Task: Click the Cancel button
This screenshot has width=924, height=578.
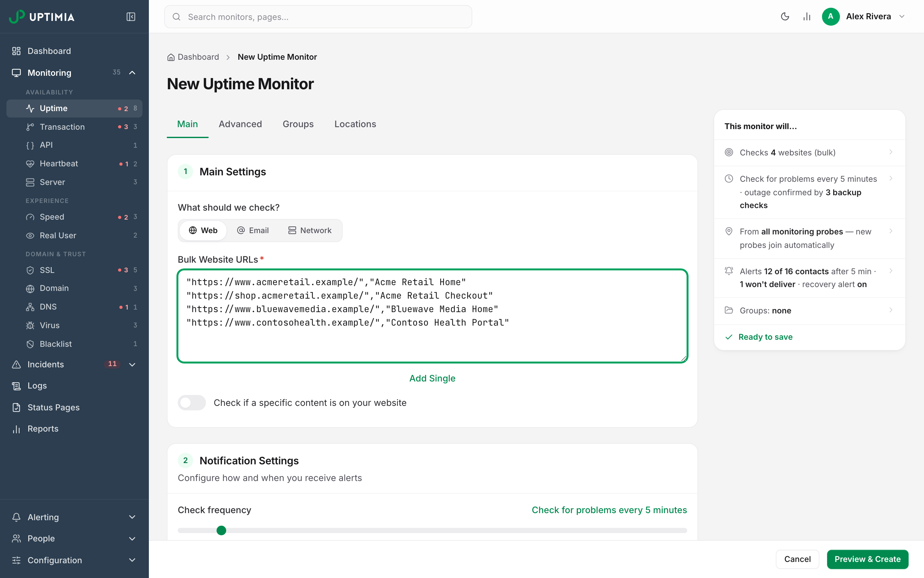Action: coord(797,559)
